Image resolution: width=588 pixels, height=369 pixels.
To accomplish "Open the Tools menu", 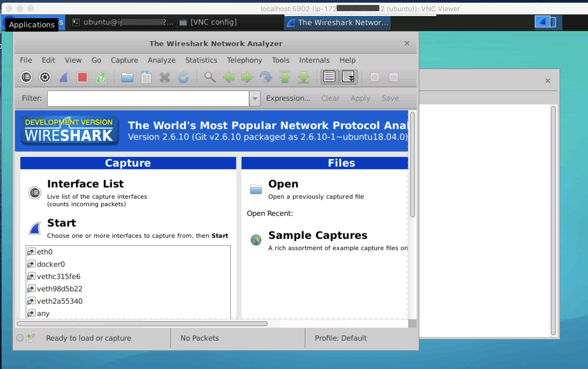I will pos(281,60).
